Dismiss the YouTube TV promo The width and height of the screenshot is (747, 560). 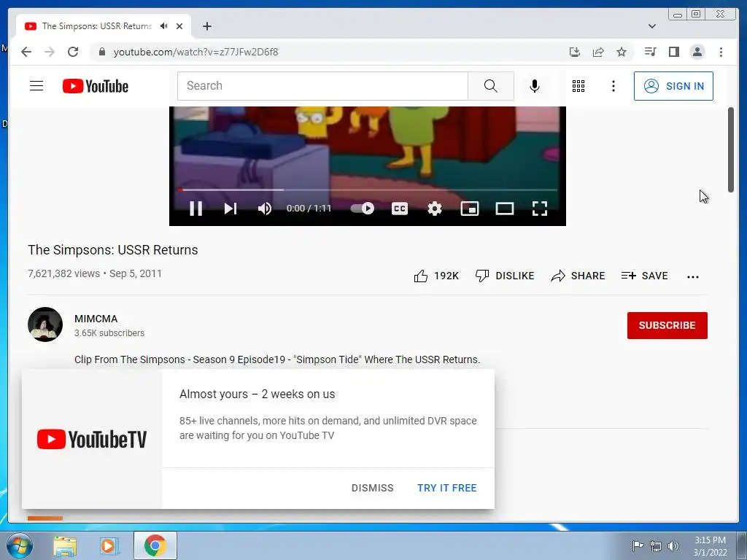(373, 488)
